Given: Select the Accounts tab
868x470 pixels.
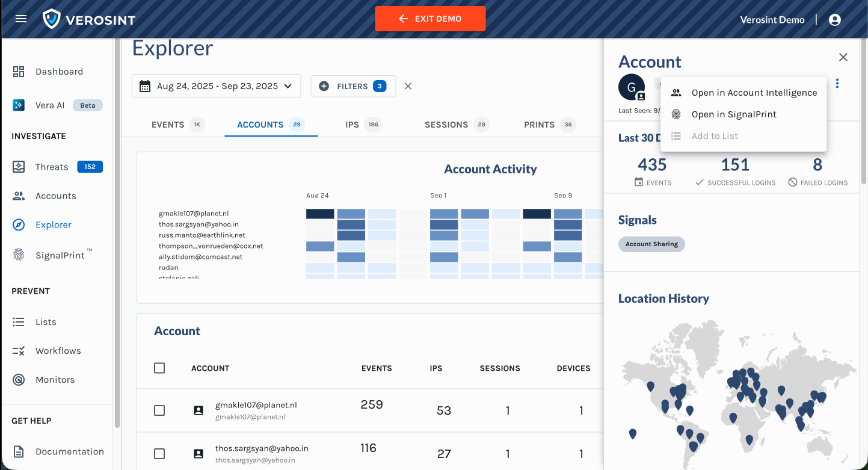Looking at the screenshot, I should click(x=271, y=125).
